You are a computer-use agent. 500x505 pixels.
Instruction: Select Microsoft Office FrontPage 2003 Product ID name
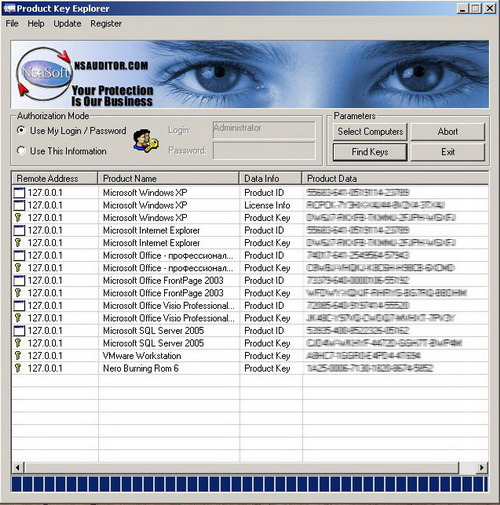pyautogui.click(x=163, y=280)
